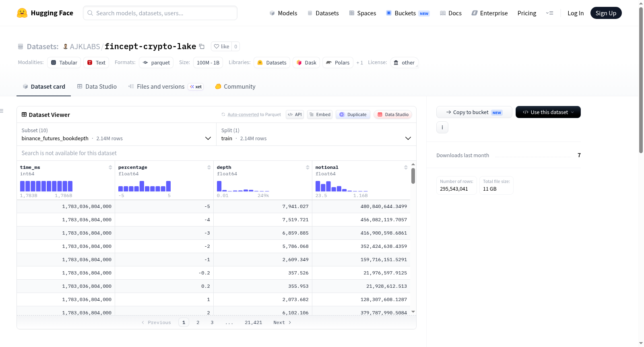The image size is (644, 347).
Task: Open Datasets in the top navigation
Action: (323, 13)
